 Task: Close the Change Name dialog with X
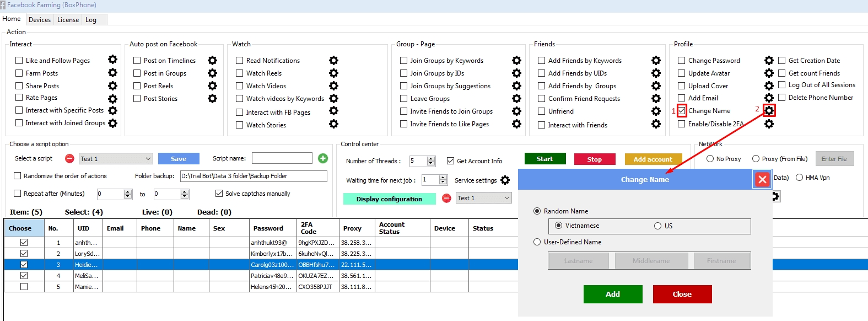762,179
